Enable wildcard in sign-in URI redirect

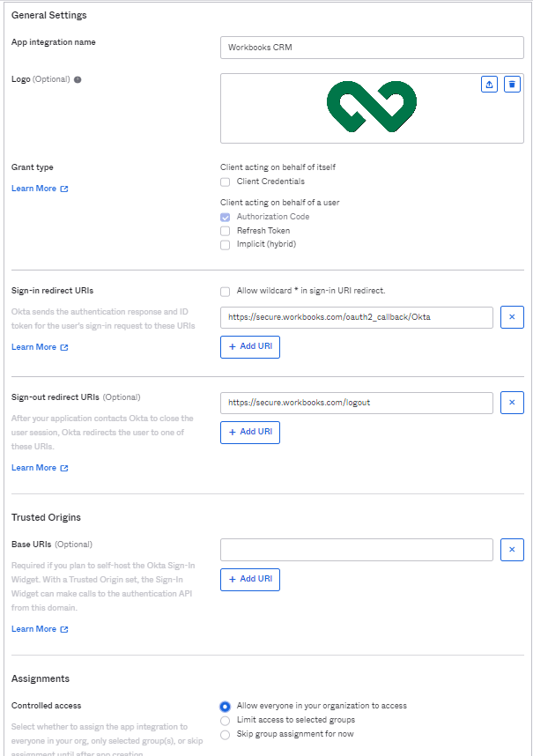pos(226,291)
